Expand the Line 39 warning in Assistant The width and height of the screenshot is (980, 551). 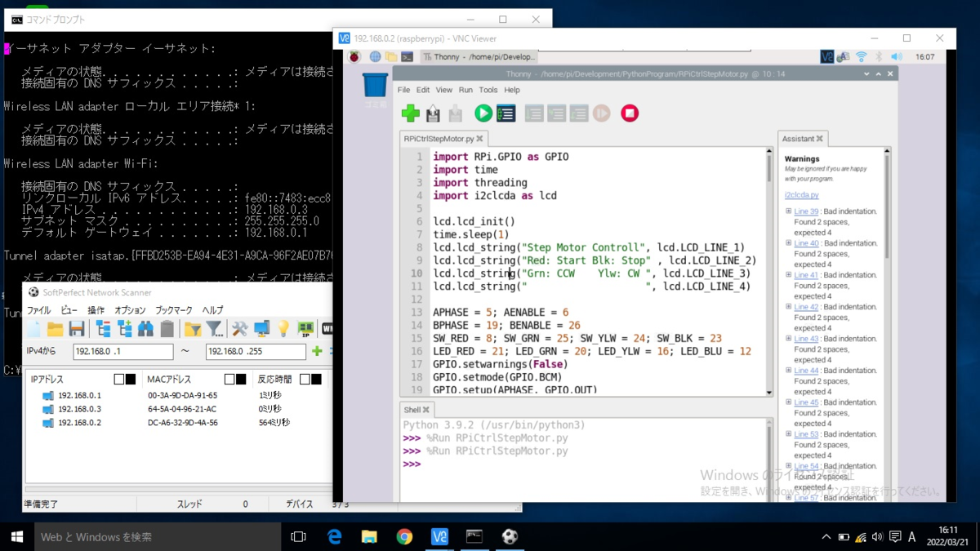789,211
